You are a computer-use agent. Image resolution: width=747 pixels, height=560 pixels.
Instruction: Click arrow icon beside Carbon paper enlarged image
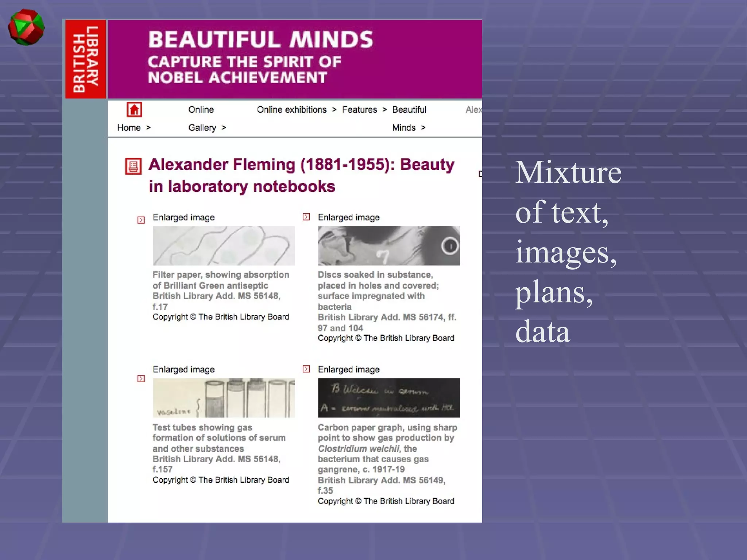pos(306,369)
